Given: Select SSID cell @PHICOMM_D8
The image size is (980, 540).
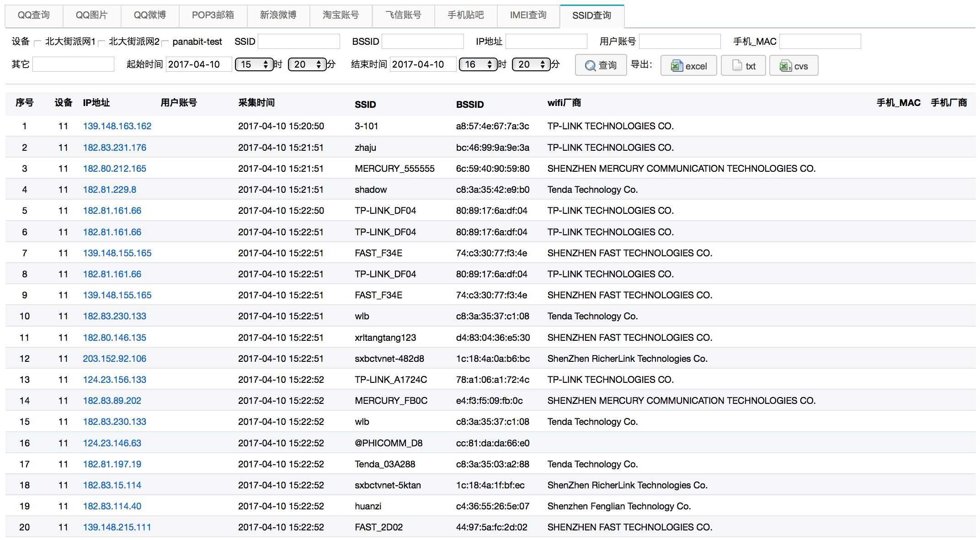Looking at the screenshot, I should 389,443.
